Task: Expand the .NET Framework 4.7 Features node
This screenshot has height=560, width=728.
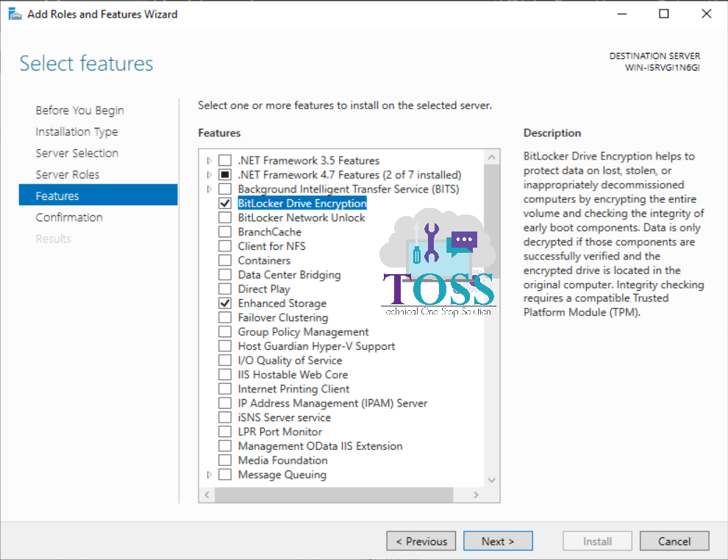Action: 209,174
